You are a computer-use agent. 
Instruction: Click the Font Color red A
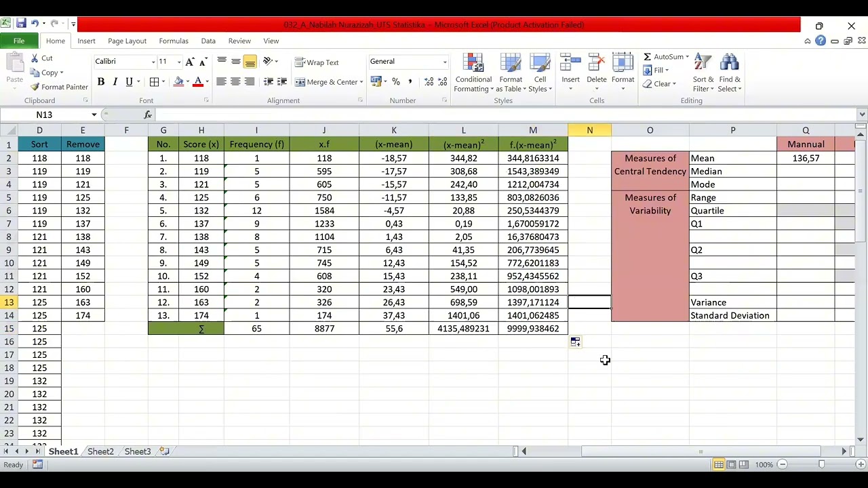click(x=198, y=82)
